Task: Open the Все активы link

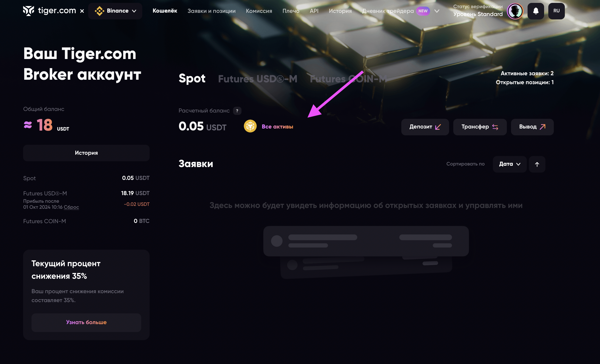Action: click(x=277, y=127)
